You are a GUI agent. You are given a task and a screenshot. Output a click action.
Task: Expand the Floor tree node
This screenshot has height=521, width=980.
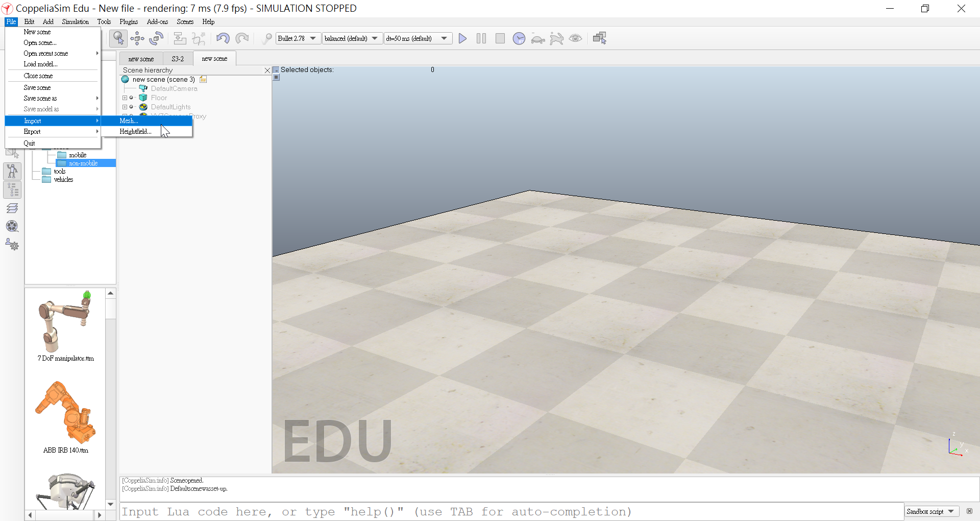125,98
